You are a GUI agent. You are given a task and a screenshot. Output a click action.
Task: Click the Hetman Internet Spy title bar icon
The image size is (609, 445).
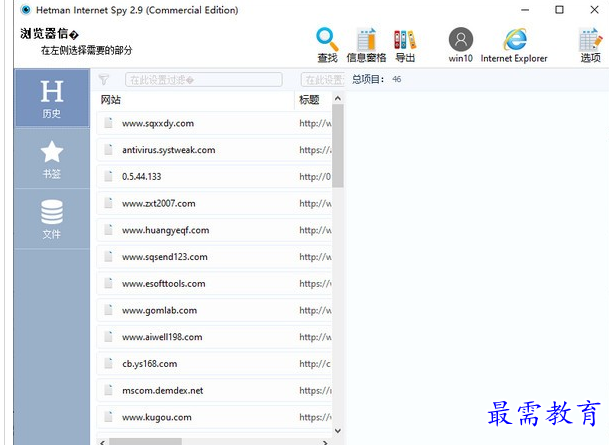[26, 10]
